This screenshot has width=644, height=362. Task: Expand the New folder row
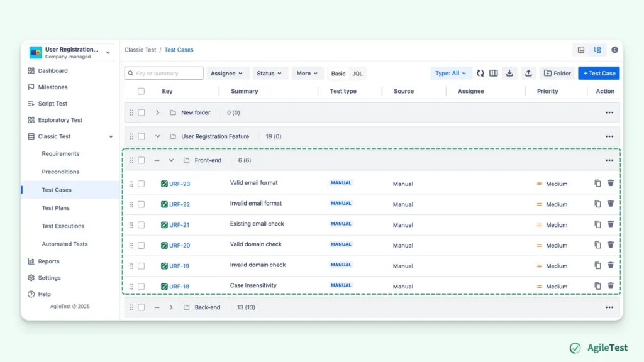tap(157, 112)
